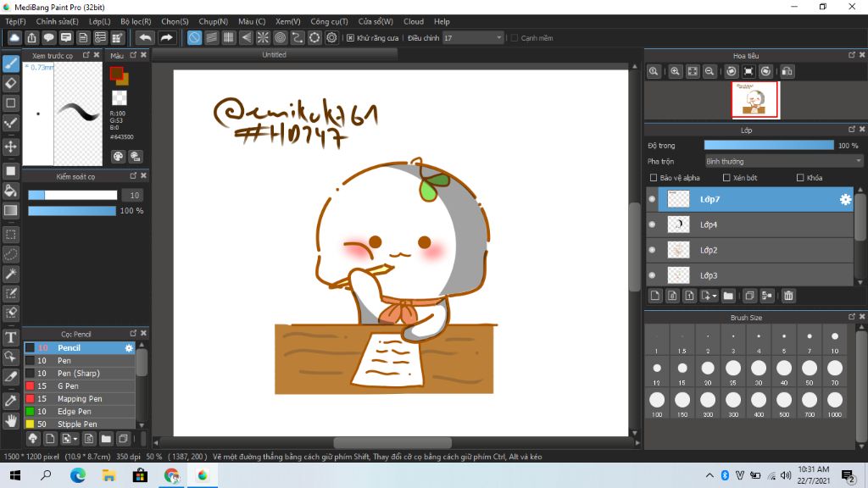
Task: Select the Hand tool
Action: point(10,421)
